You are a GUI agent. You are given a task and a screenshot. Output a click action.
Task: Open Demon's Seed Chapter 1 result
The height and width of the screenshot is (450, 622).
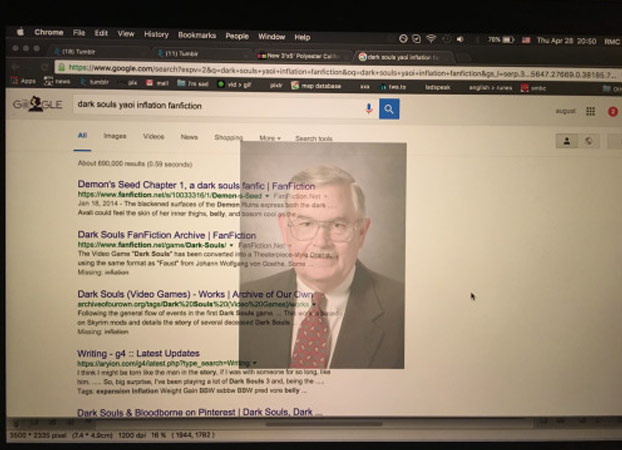[x=196, y=185]
